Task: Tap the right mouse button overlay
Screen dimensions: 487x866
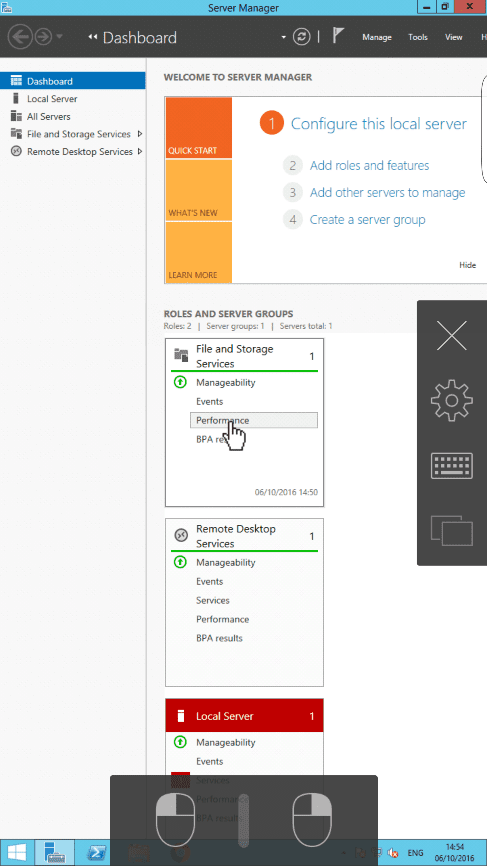Action: coord(312,820)
